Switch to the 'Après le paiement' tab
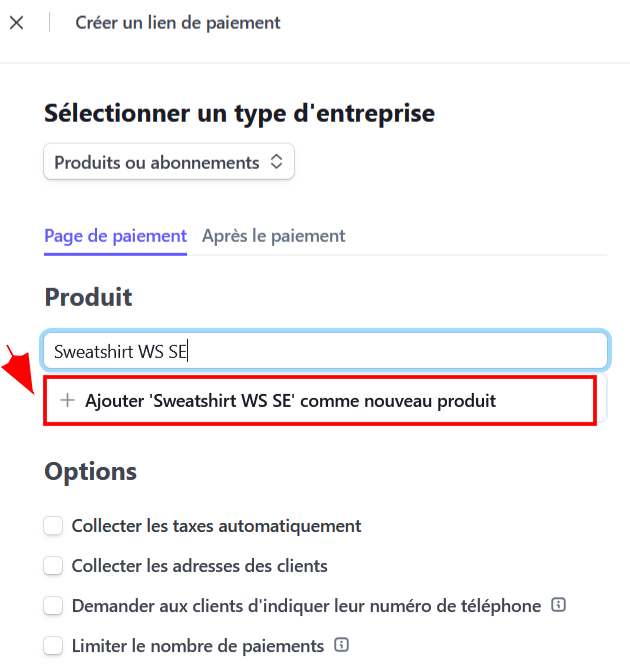630x667 pixels. [x=273, y=236]
